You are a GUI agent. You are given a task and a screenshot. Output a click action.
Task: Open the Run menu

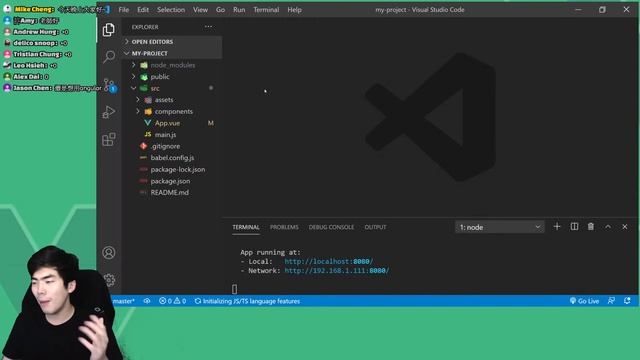pos(239,10)
